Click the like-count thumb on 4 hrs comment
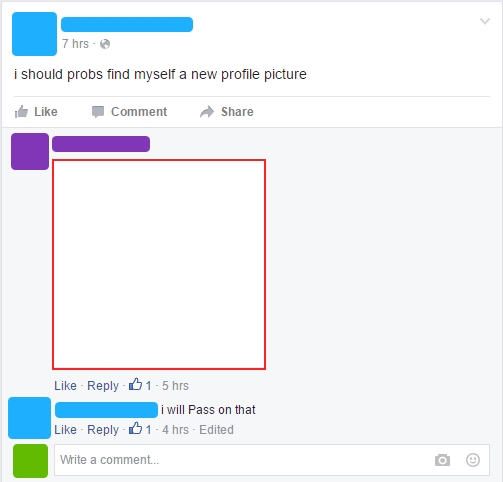The width and height of the screenshot is (503, 482). [x=135, y=428]
